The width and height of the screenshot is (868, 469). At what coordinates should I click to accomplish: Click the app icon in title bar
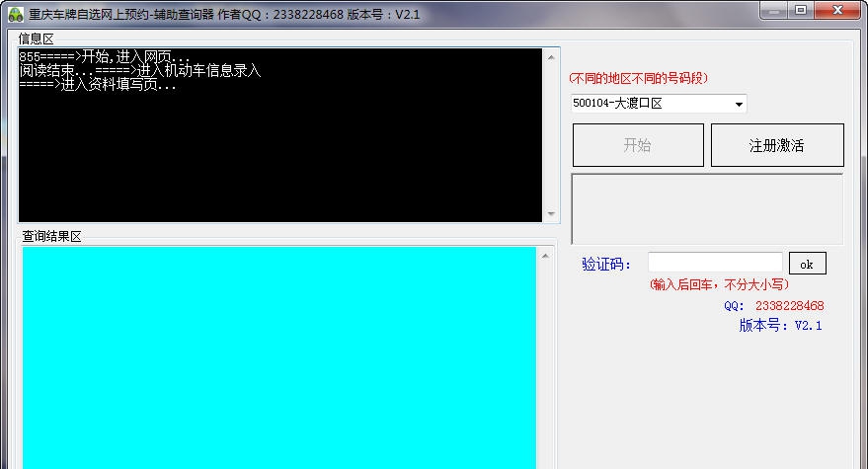[x=16, y=15]
